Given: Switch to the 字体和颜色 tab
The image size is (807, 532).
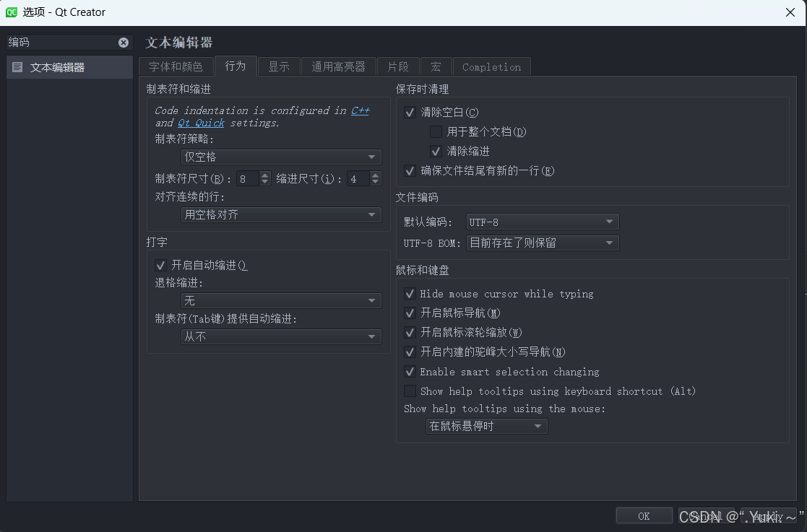Looking at the screenshot, I should point(176,66).
